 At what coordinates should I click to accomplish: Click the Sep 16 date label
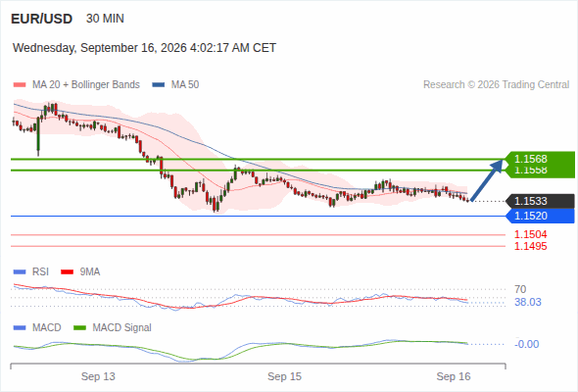click(454, 376)
